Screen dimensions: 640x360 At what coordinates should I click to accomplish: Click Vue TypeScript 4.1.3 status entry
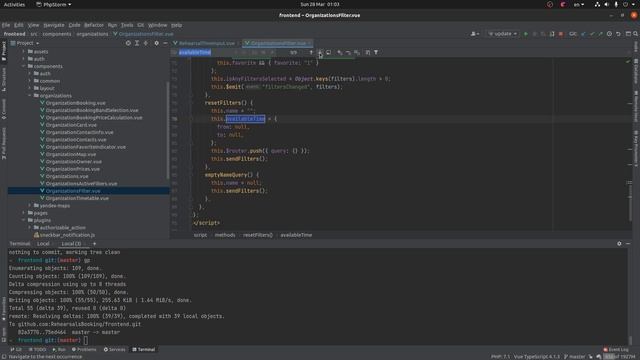pyautogui.click(x=537, y=357)
